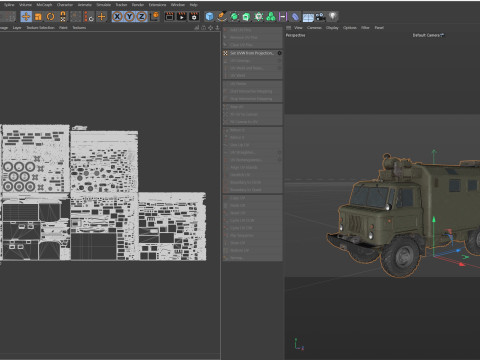Open viewport View menu
The image size is (480, 360).
[x=298, y=28]
